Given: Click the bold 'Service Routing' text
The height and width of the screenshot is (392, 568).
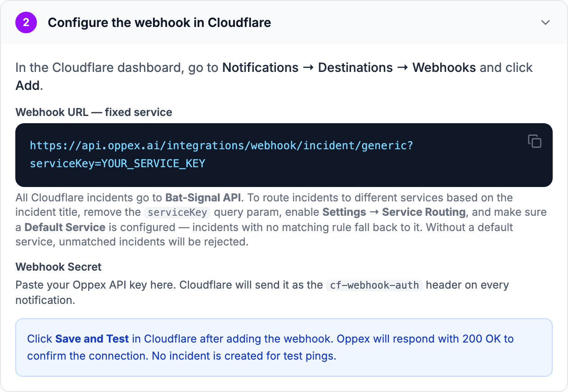Looking at the screenshot, I should [x=424, y=212].
